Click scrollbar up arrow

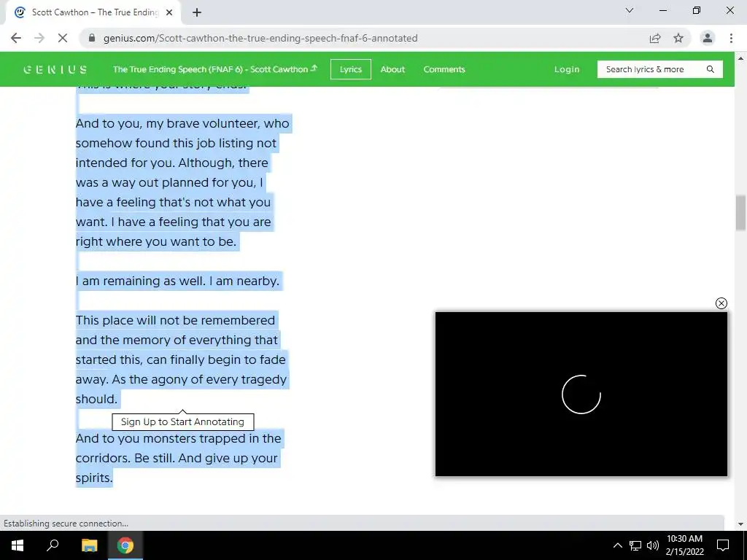740,58
